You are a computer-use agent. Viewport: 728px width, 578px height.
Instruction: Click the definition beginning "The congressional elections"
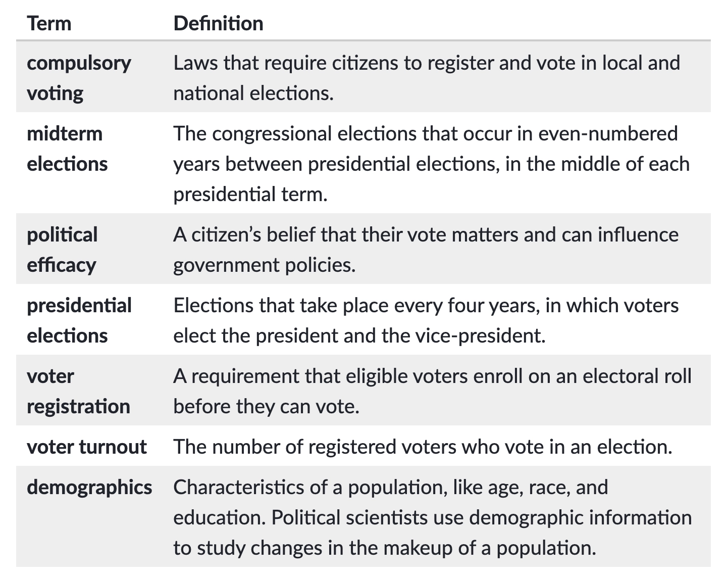coord(431,164)
